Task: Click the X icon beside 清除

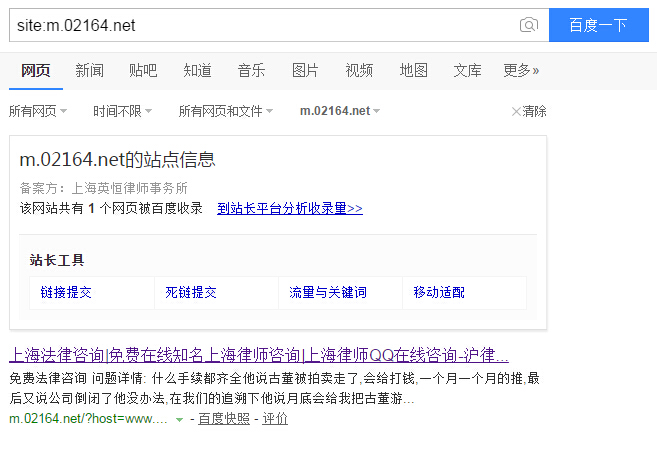Action: pyautogui.click(x=516, y=111)
